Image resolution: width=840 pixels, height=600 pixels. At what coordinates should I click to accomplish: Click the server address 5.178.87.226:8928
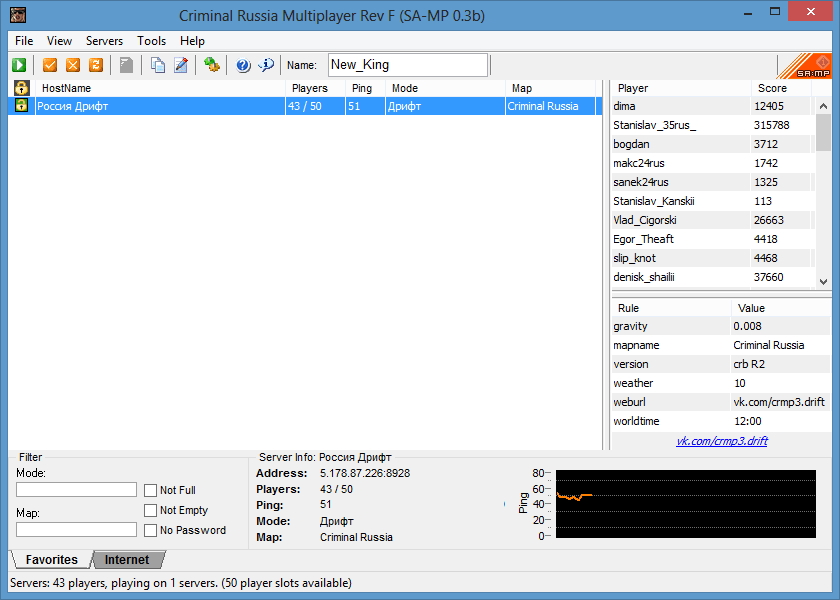[365, 474]
